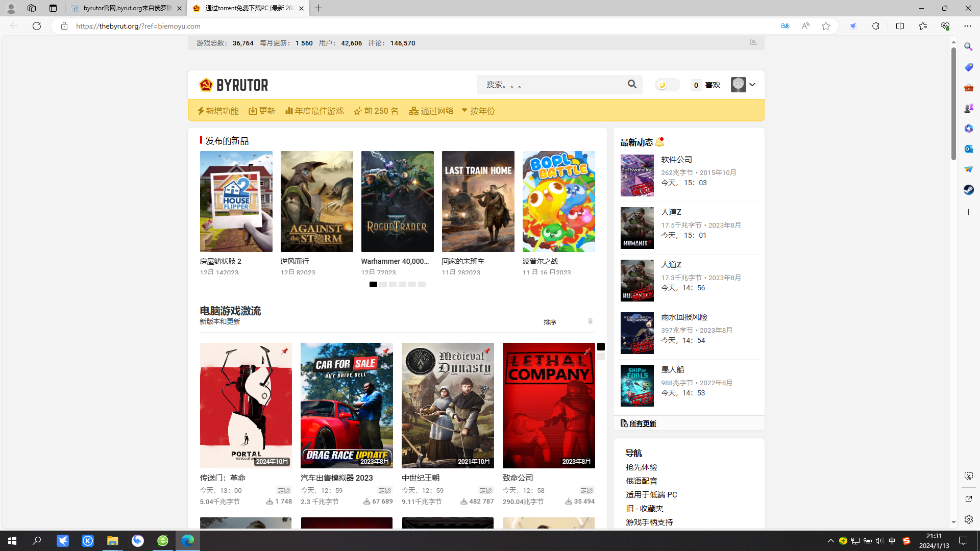980x551 pixels.
Task: Open the favorites list icon
Action: point(922,26)
